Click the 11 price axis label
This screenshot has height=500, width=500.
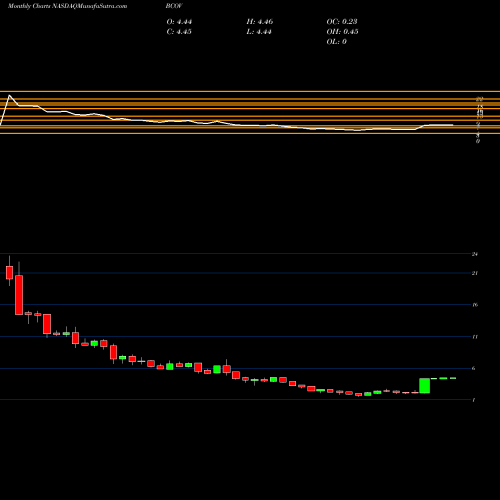[x=475, y=337]
